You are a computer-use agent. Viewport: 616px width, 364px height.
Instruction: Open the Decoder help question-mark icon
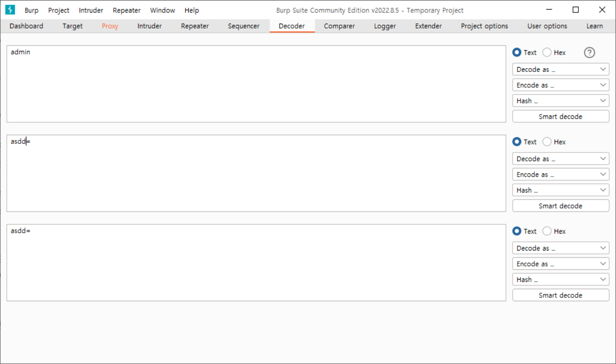[589, 53]
